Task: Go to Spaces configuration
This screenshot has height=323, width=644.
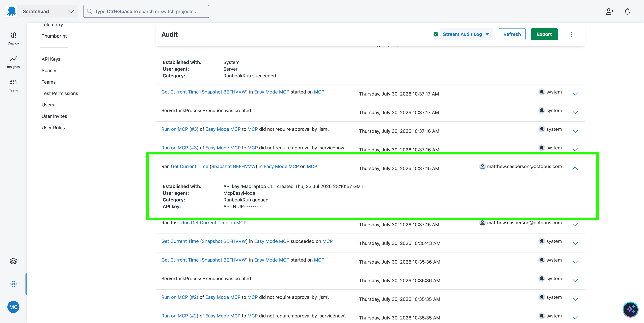Action: point(49,71)
